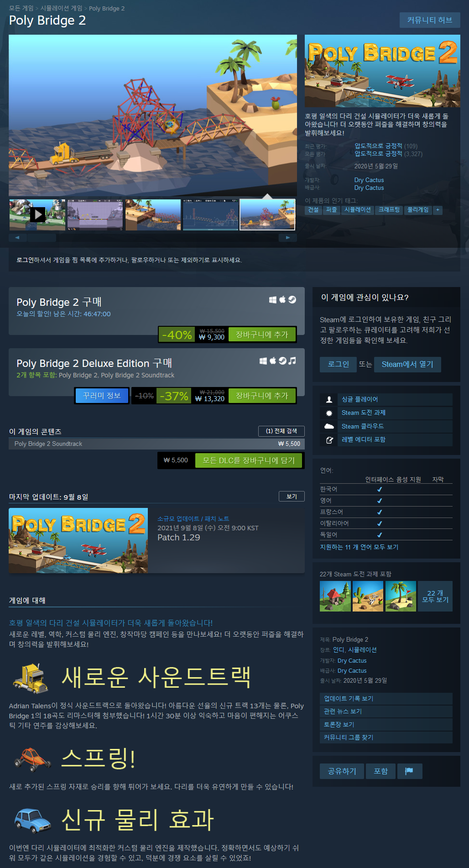469x868 pixels.
Task: Open the Patch 1.29 title
Action: pos(179,538)
